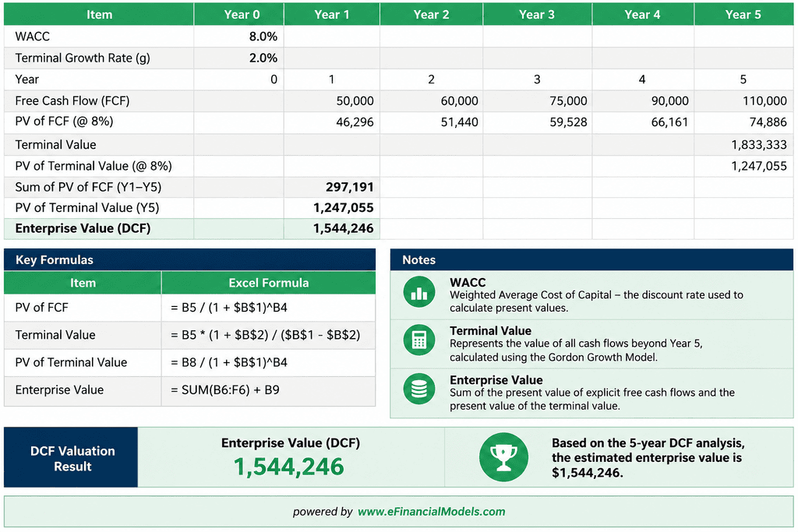Select formula = B8 / (1 + $B$1)^B4
This screenshot has height=532, width=798.
269,363
